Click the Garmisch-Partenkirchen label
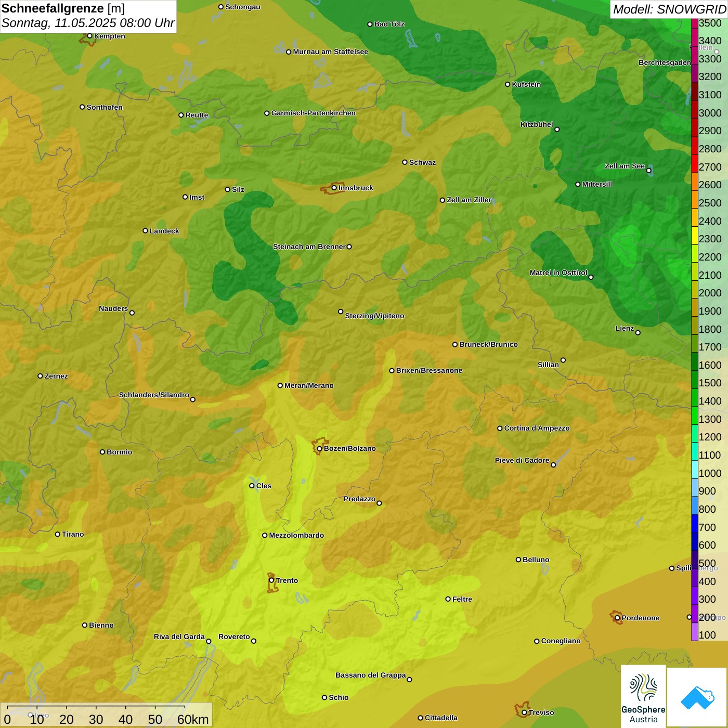728x728 pixels. pos(314,113)
